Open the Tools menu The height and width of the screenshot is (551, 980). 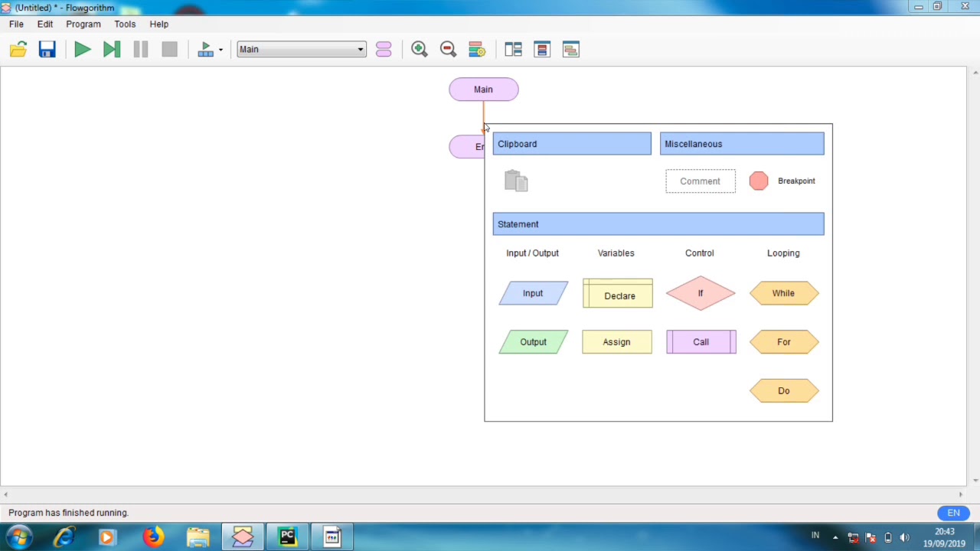[x=125, y=24]
